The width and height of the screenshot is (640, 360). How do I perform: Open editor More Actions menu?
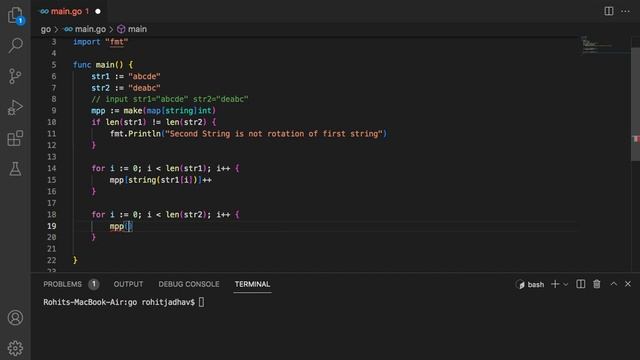click(x=625, y=11)
